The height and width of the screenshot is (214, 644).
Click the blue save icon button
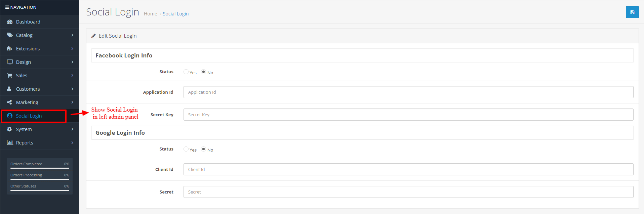pyautogui.click(x=632, y=12)
